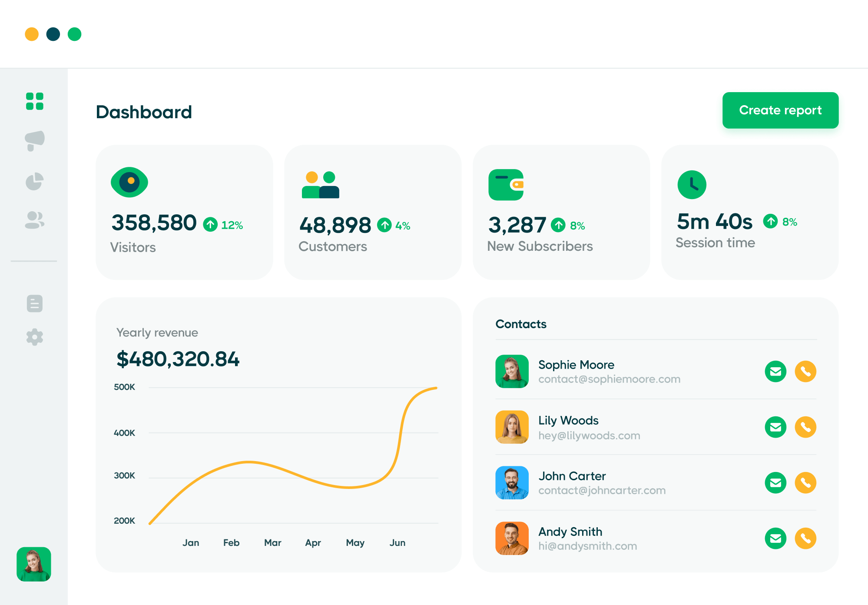The image size is (868, 605).
Task: Click the clock icon on Session time card
Action: [x=692, y=184]
